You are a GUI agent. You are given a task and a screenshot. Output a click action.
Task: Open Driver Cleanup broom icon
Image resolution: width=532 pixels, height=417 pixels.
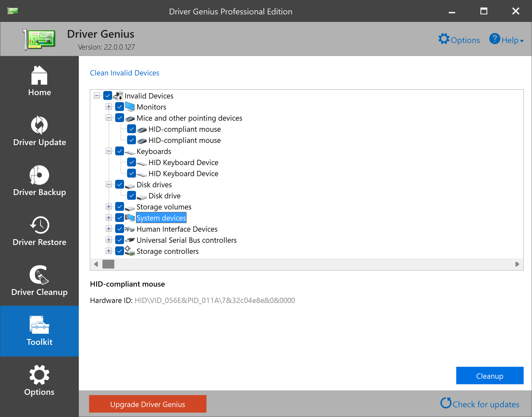(x=39, y=275)
